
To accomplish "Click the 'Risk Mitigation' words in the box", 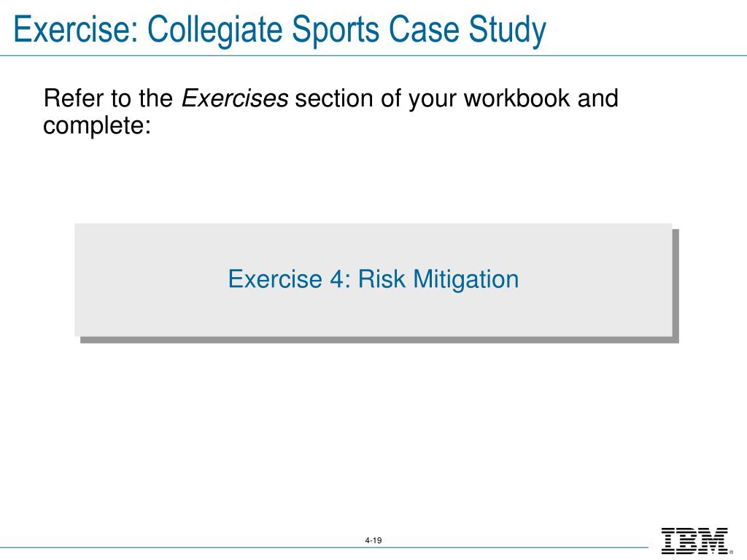I will coord(438,279).
